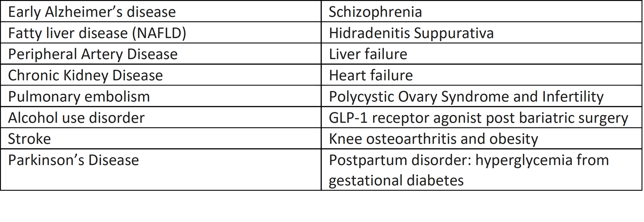Click the word Infertility in right column
Screen dimensions: 644x222
[573, 97]
